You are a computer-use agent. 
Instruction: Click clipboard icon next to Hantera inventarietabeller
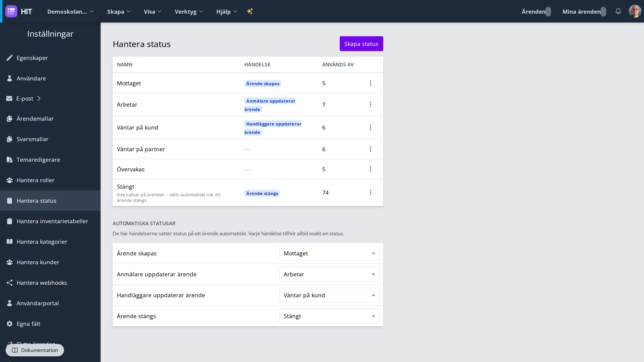coord(9,221)
